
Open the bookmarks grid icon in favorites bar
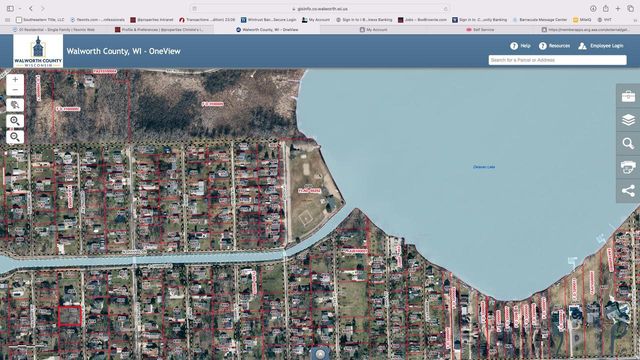[8, 20]
